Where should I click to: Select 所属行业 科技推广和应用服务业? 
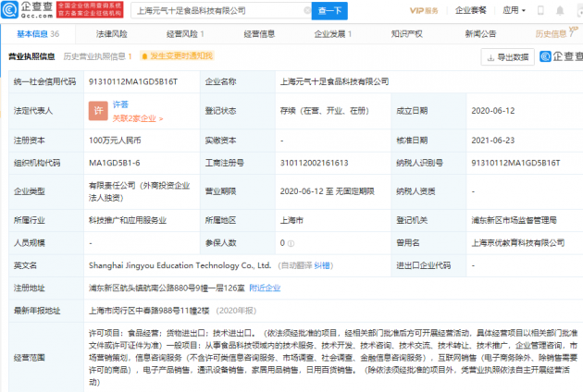(x=128, y=220)
